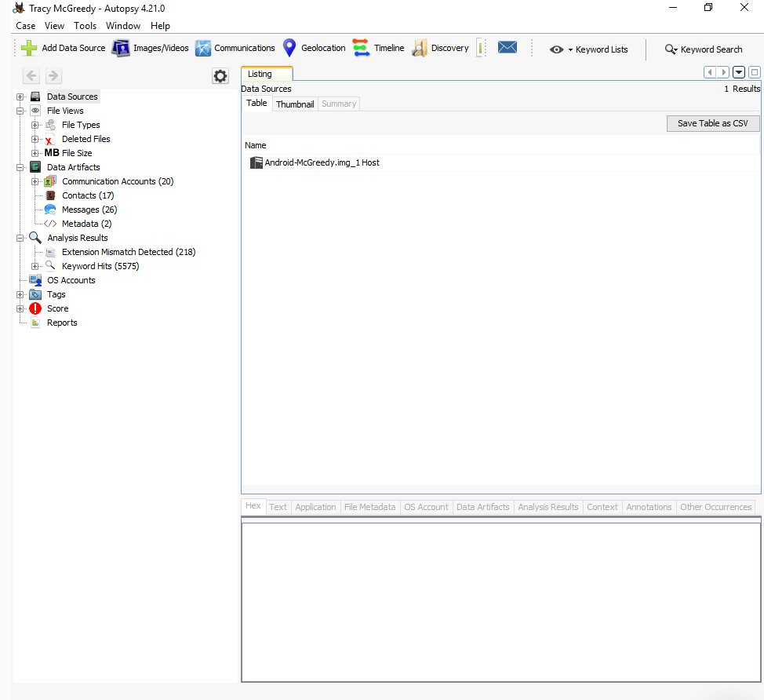Viewport: 764px width, 700px height.
Task: Select the Analysis Results magnifier icon
Action: coord(35,238)
